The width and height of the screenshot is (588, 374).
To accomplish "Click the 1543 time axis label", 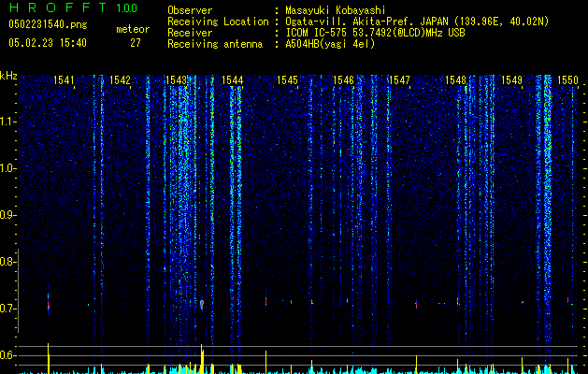I will pyautogui.click(x=176, y=79).
